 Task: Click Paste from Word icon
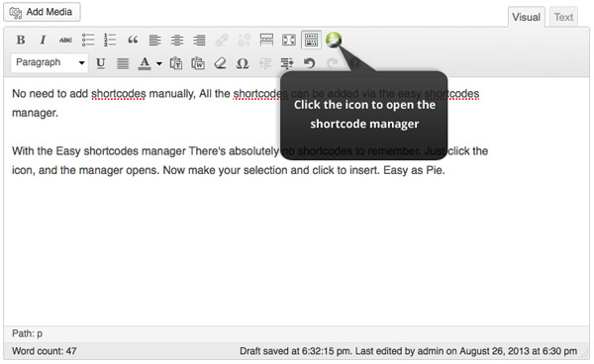tap(198, 63)
